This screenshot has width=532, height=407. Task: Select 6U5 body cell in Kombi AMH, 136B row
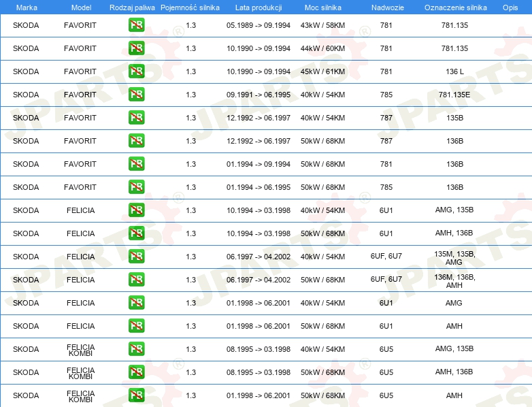(x=386, y=372)
